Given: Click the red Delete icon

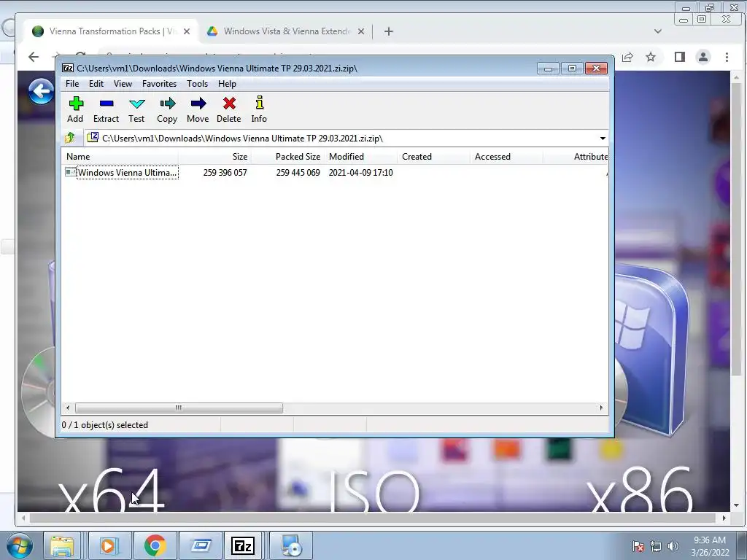Looking at the screenshot, I should [228, 109].
